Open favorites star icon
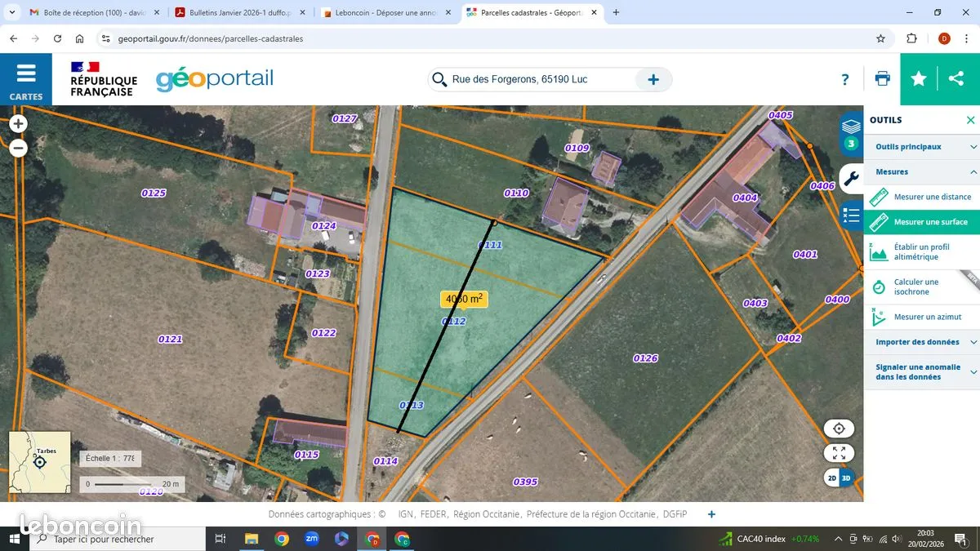The image size is (980, 551). [919, 79]
